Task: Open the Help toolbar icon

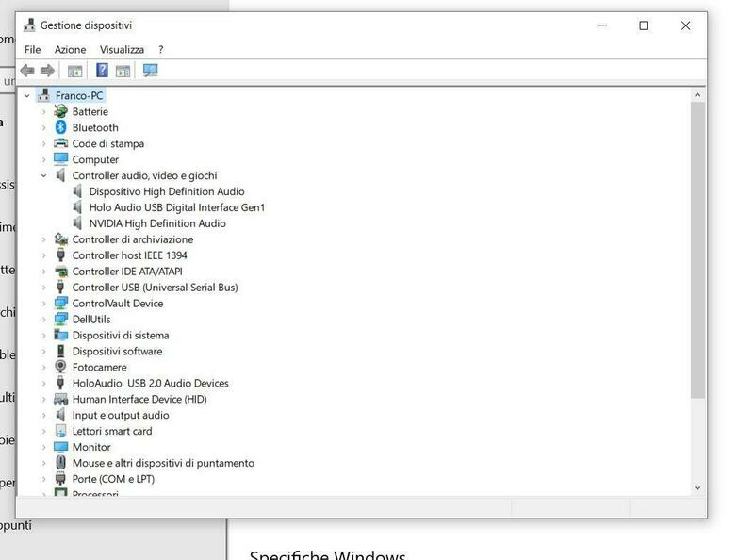Action: coord(102,71)
